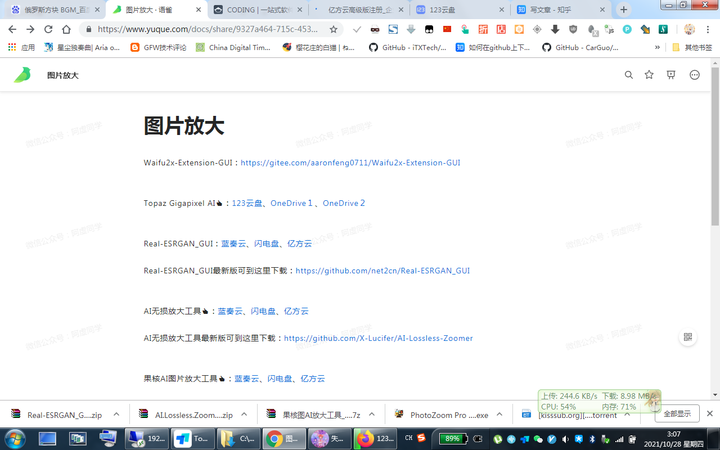Expand options for AI.Lossless.Zoom....zip download

244,415
